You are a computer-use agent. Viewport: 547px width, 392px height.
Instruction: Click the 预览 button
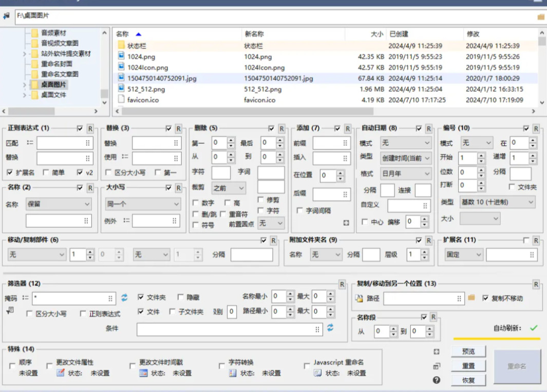(468, 351)
